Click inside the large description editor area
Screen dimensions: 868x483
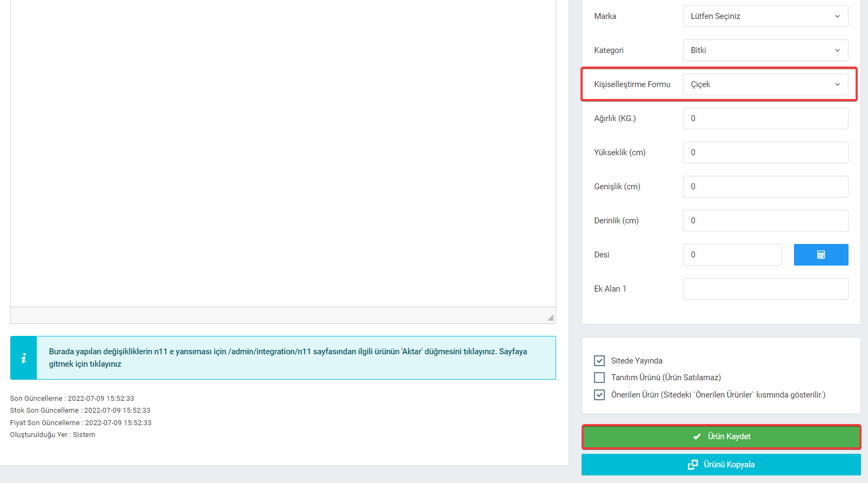283,153
